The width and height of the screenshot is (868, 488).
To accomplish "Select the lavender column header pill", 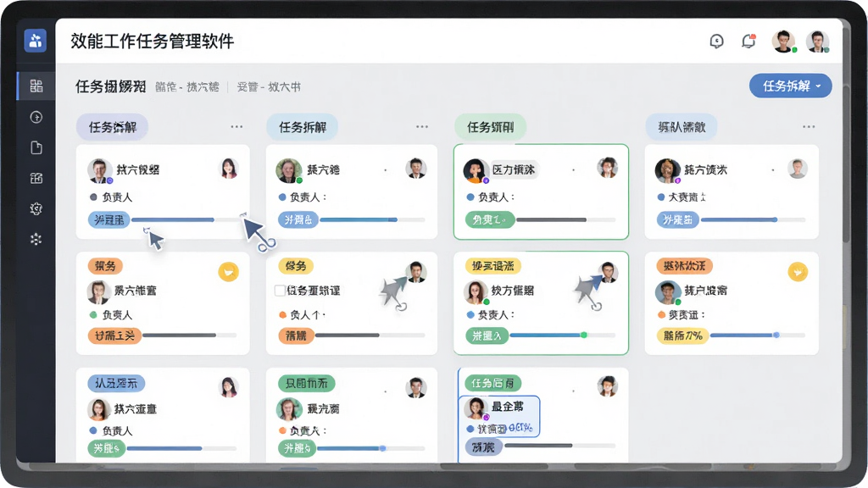I will click(x=113, y=127).
